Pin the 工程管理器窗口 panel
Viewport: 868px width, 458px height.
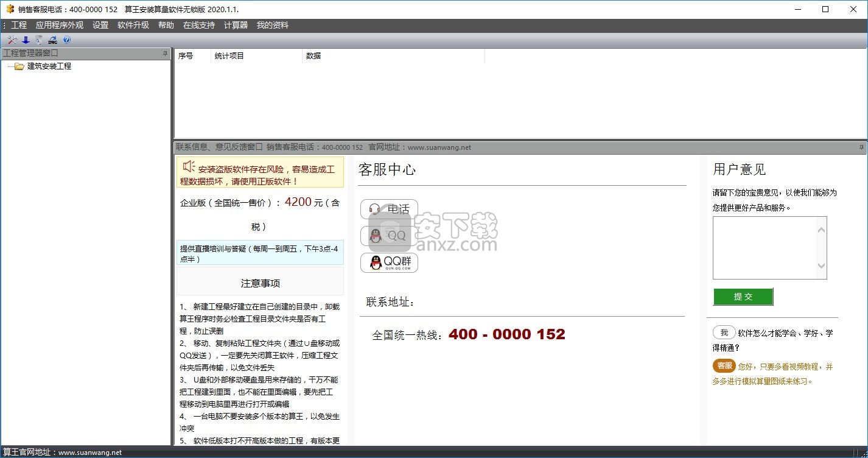(165, 54)
